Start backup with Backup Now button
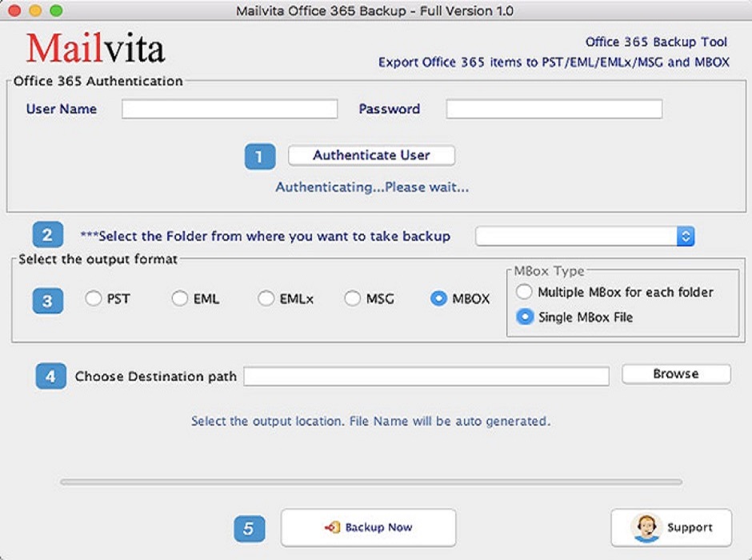 coord(368,527)
